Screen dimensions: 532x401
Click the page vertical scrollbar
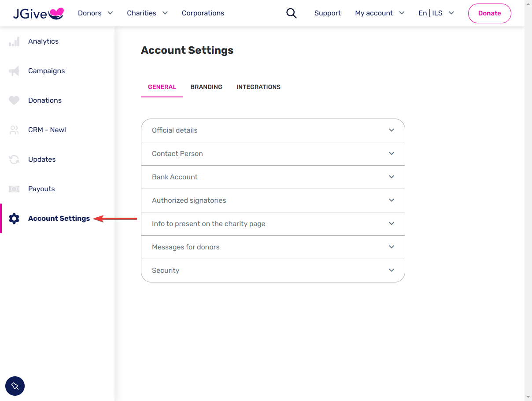pyautogui.click(x=528, y=200)
